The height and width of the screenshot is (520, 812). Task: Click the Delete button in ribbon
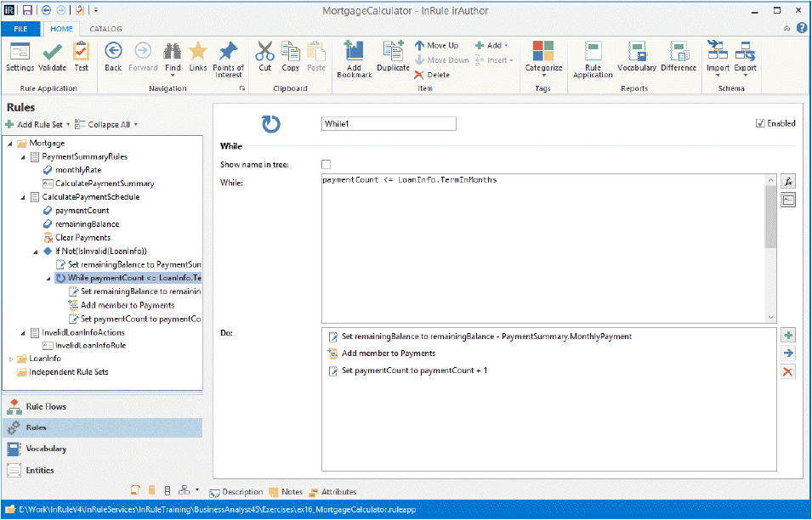coord(432,75)
